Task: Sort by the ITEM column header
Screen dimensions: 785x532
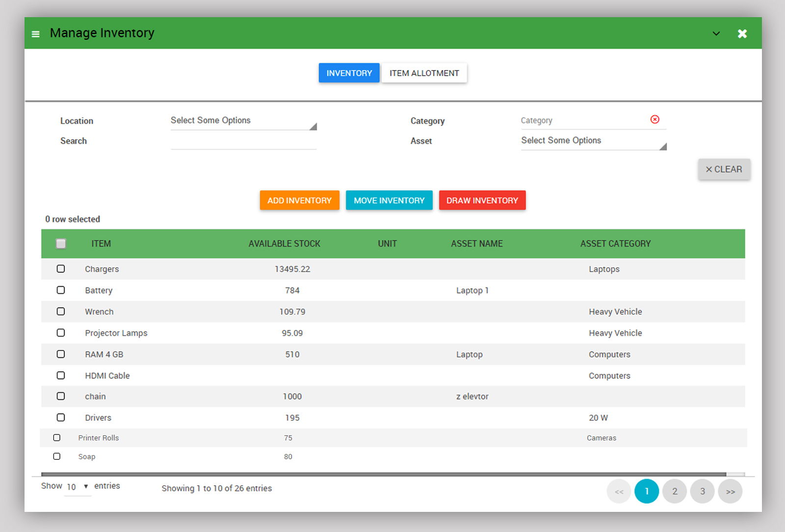Action: click(x=101, y=244)
